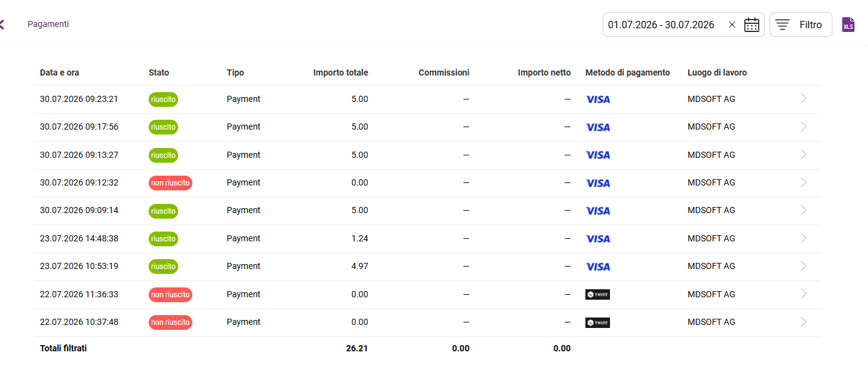Open the Filtro filter button
868x382 pixels.
click(801, 25)
